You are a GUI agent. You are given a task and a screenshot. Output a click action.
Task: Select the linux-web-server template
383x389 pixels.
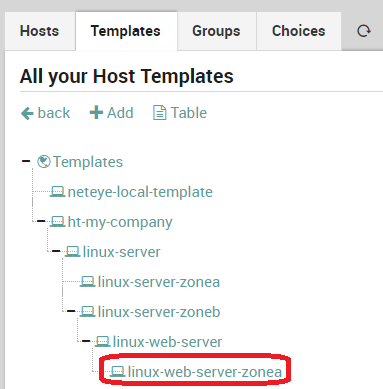point(167,342)
